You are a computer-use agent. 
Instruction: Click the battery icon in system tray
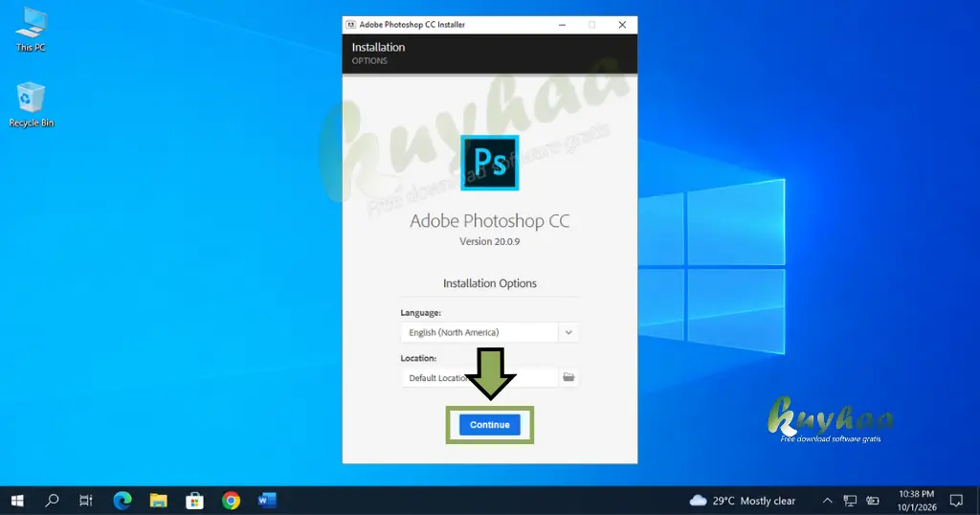click(873, 501)
